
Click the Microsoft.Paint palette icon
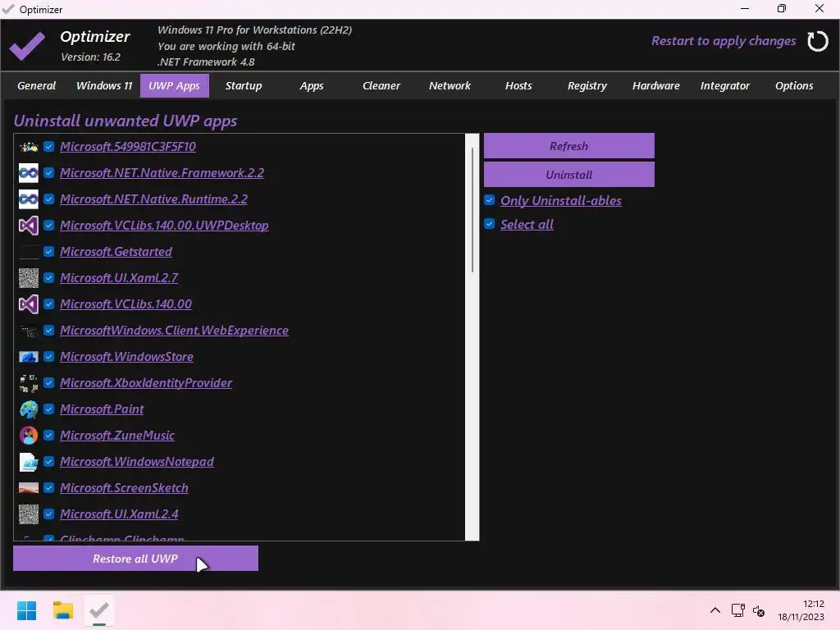tap(29, 409)
